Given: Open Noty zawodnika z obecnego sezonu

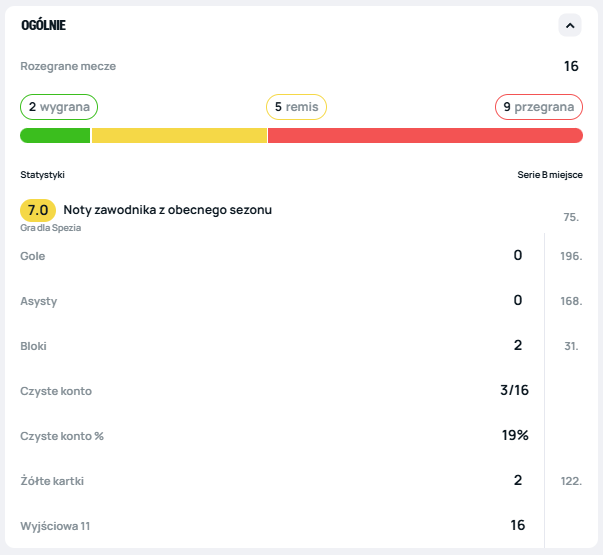Looking at the screenshot, I should (167, 210).
